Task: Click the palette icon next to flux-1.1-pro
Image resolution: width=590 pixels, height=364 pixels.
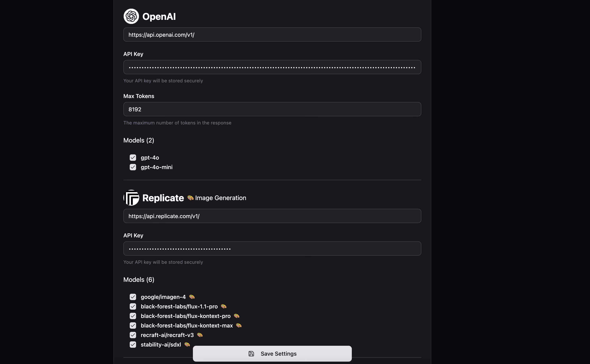Action: pyautogui.click(x=223, y=306)
